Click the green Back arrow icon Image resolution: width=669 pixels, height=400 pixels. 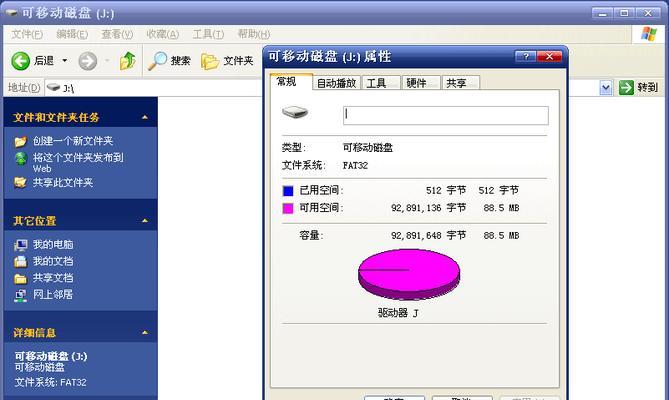(x=20, y=61)
